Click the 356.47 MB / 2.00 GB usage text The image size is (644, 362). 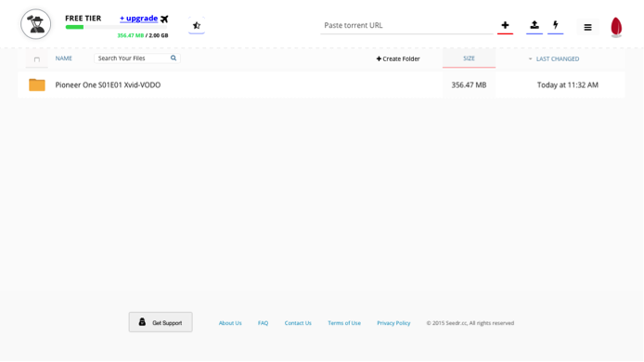[143, 35]
